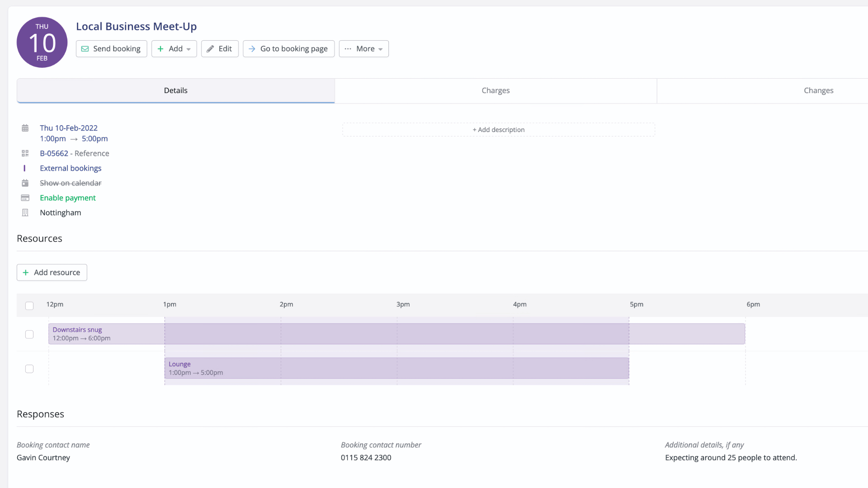The width and height of the screenshot is (868, 488).
Task: Click the calendar icon beside Show on calendar
Action: coord(25,183)
